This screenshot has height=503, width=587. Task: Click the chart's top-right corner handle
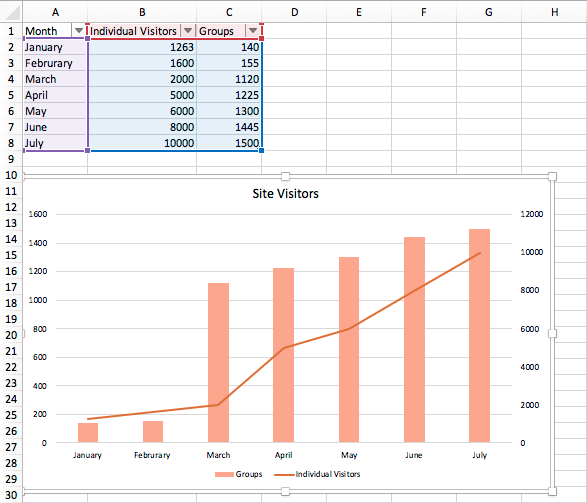[552, 176]
